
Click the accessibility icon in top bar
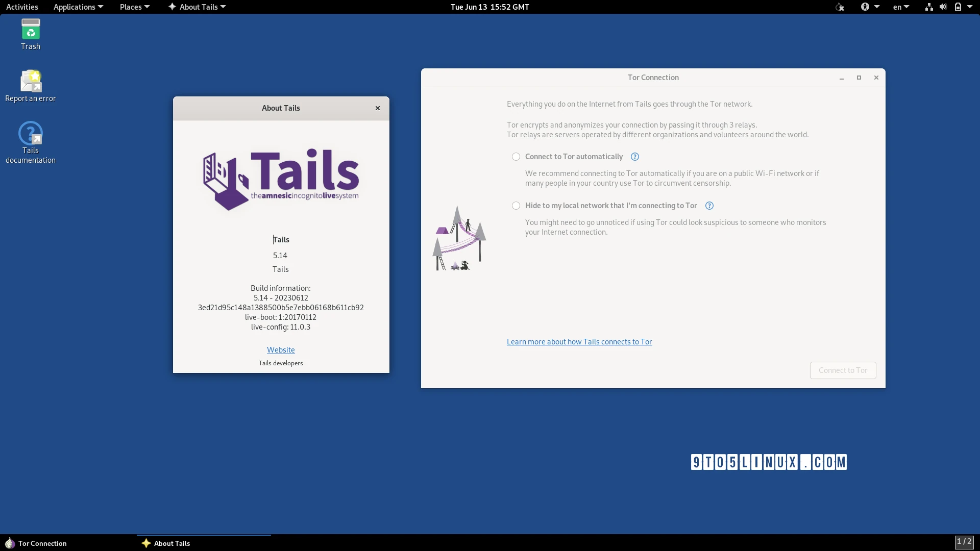tap(866, 7)
